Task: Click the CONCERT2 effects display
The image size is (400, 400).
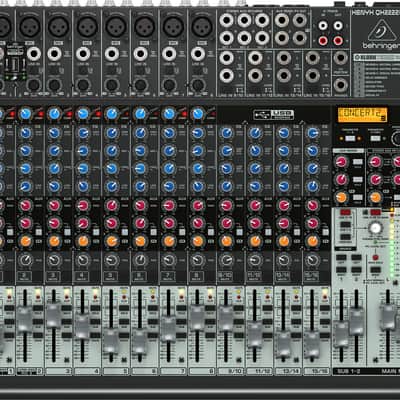Action: click(362, 115)
